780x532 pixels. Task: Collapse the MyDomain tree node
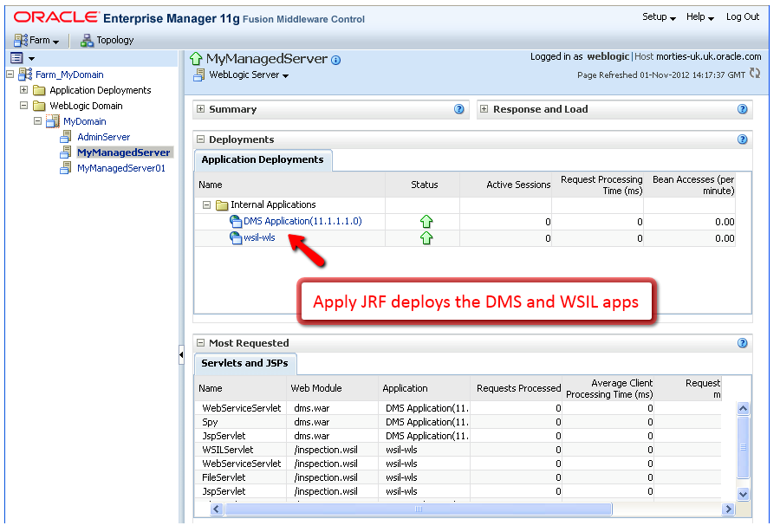[x=37, y=120]
